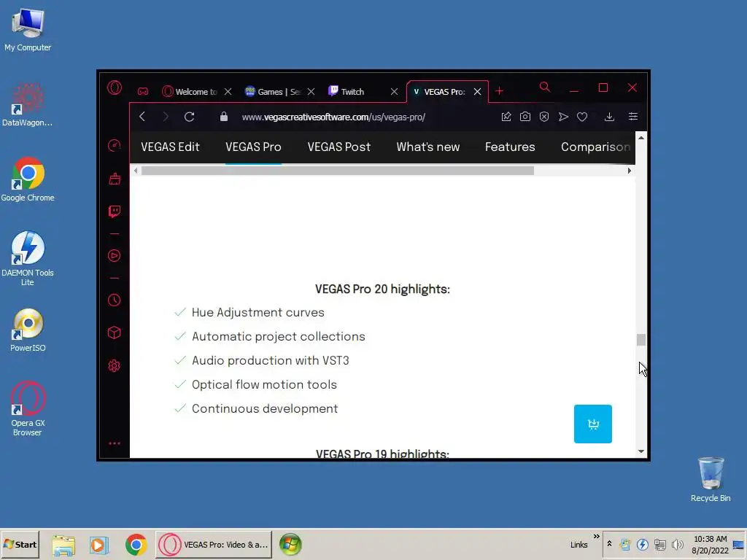Viewport: 747px width, 560px height.
Task: Reload the VEGAS Pro page
Action: pyautogui.click(x=189, y=117)
